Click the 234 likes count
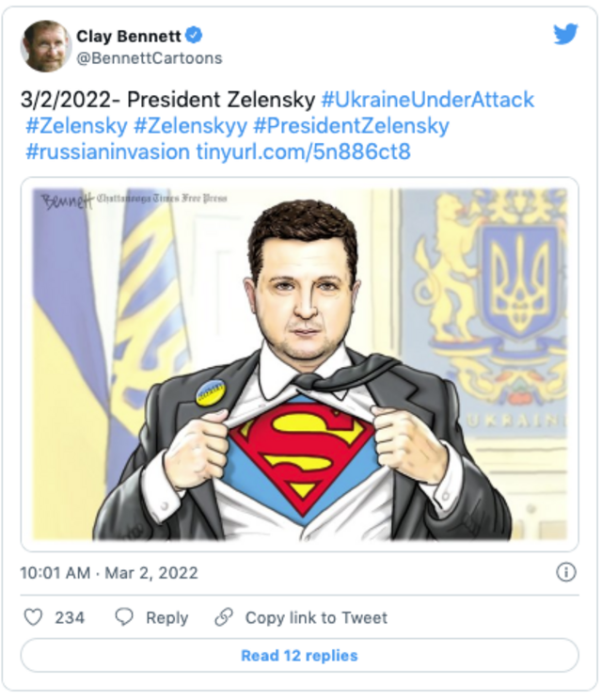 (x=70, y=617)
